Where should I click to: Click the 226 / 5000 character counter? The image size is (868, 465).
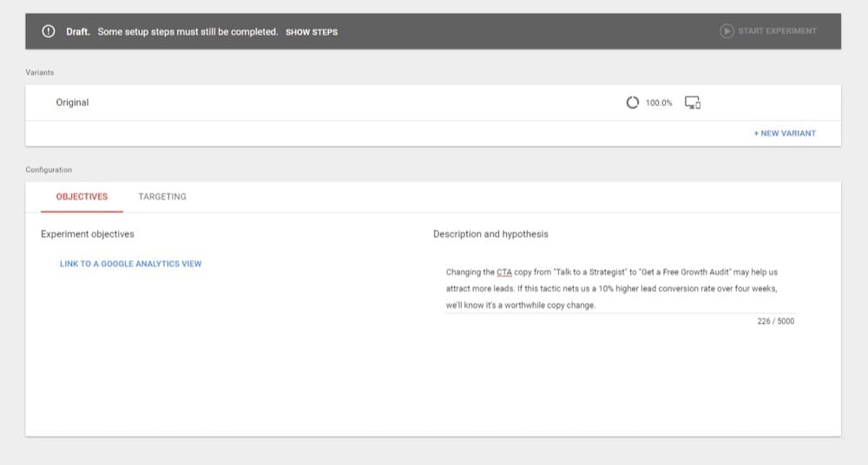coord(775,321)
